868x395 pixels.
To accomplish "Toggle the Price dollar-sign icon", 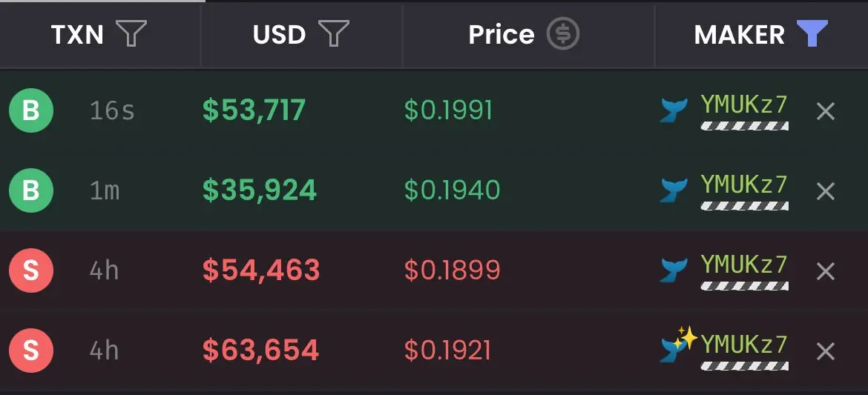I will pos(563,34).
